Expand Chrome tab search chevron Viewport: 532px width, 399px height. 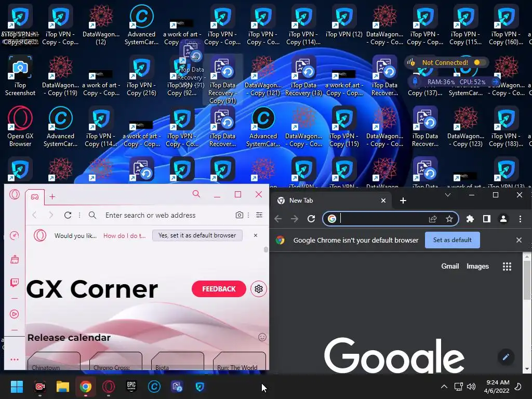448,195
